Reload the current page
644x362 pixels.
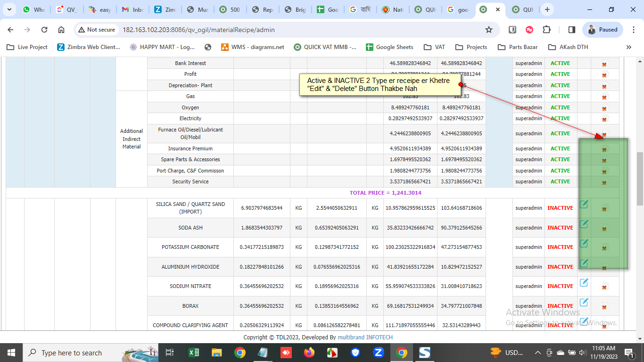point(44,30)
